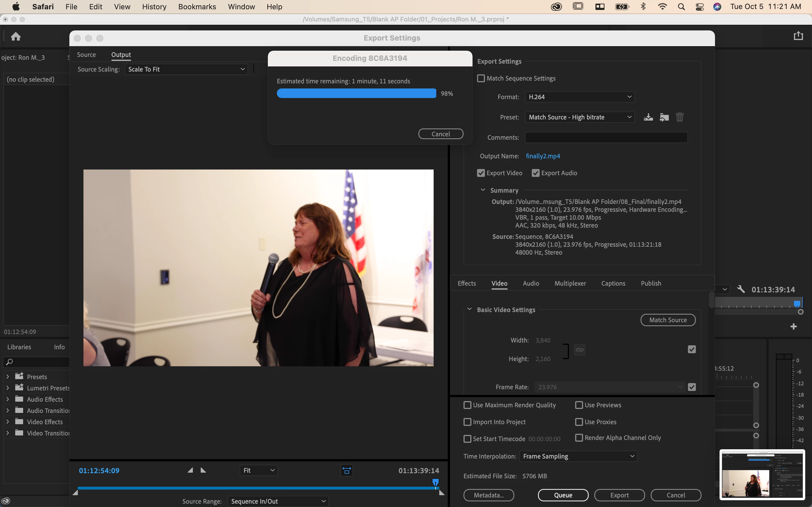Switch to the Source tab
This screenshot has height=507, width=812.
86,55
